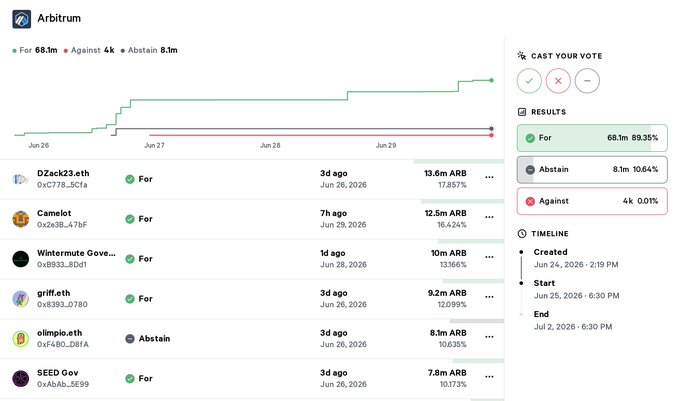680x401 pixels.
Task: Click the 7.8m ARB voting power value
Action: click(x=447, y=373)
